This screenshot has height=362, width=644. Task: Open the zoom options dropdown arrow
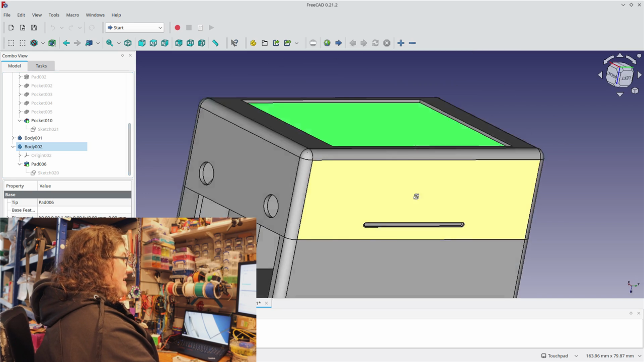(x=119, y=43)
